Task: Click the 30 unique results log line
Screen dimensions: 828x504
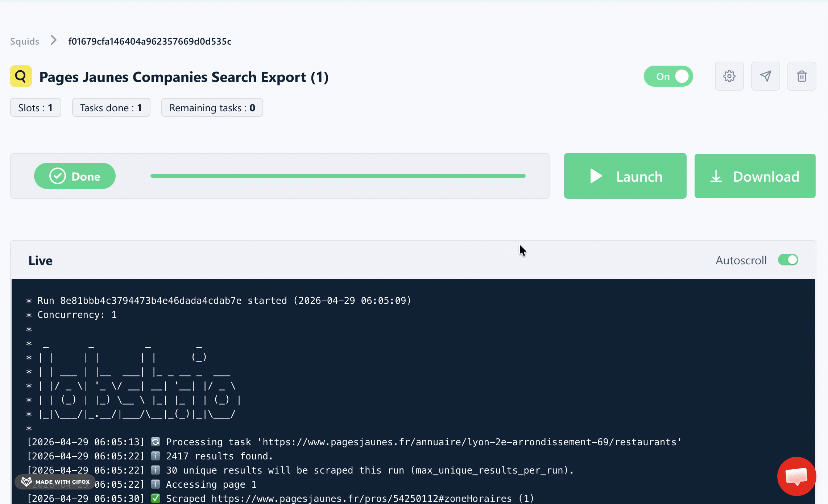Action: click(301, 470)
